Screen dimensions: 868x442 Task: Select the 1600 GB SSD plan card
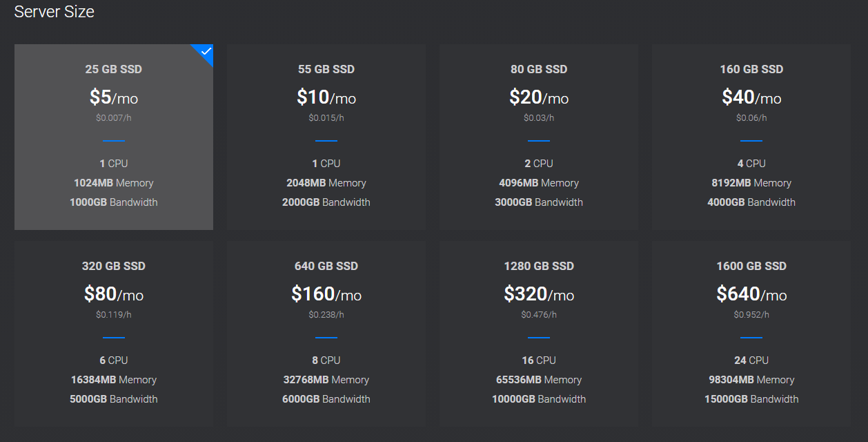coord(751,334)
